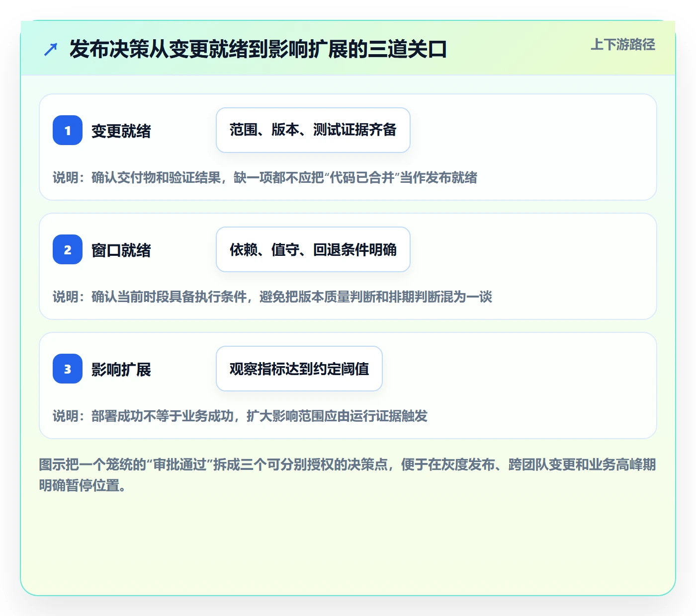Select the step 3 number badge
The width and height of the screenshot is (696, 616).
(68, 369)
